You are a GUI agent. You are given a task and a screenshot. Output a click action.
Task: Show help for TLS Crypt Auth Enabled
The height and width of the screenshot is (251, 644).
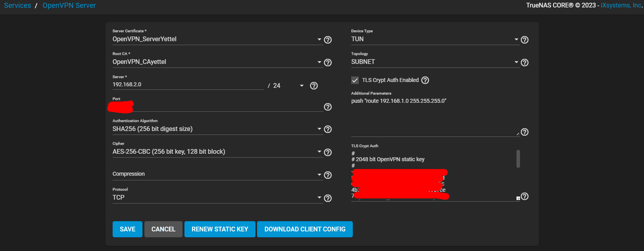425,80
